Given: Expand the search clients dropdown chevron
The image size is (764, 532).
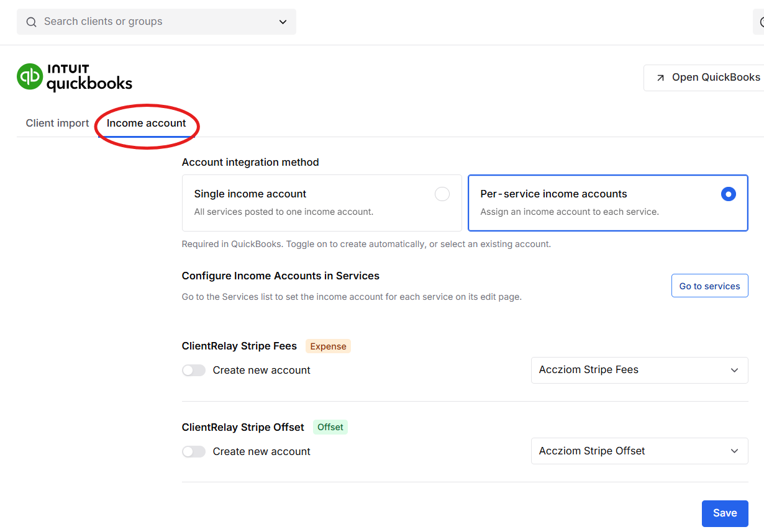Looking at the screenshot, I should point(283,22).
